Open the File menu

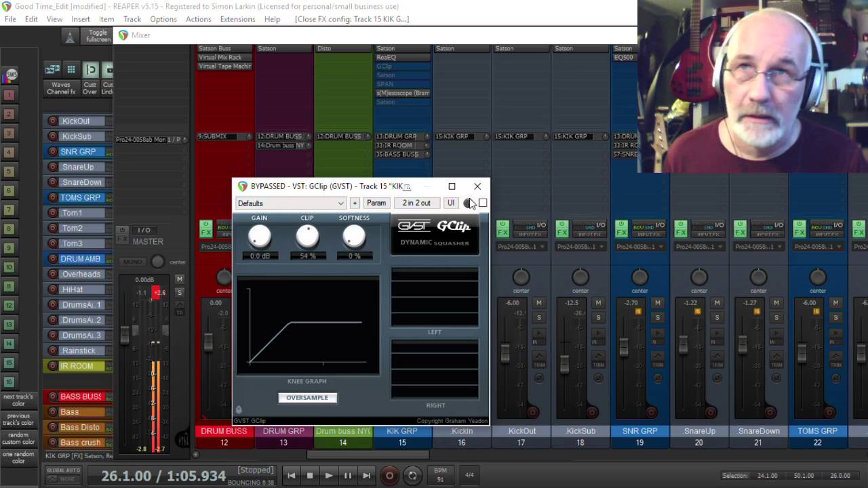coord(10,19)
